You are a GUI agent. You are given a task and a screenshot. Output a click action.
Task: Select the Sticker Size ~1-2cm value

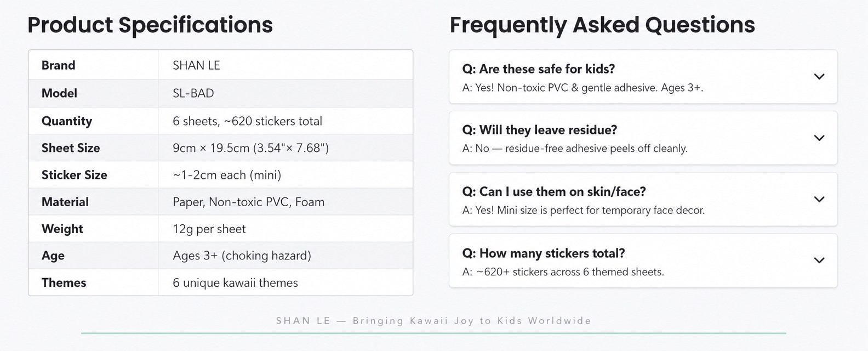coord(285,174)
